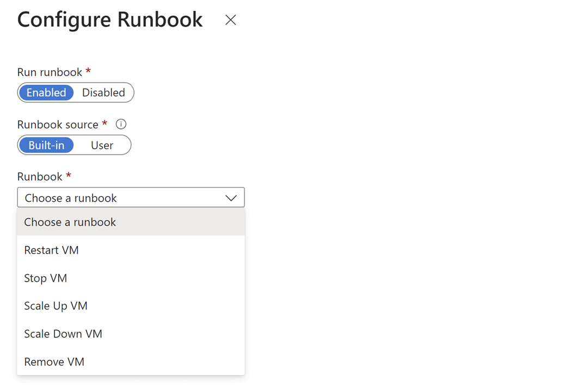The width and height of the screenshot is (588, 385).
Task: Select Restart VM from the list
Action: [51, 250]
